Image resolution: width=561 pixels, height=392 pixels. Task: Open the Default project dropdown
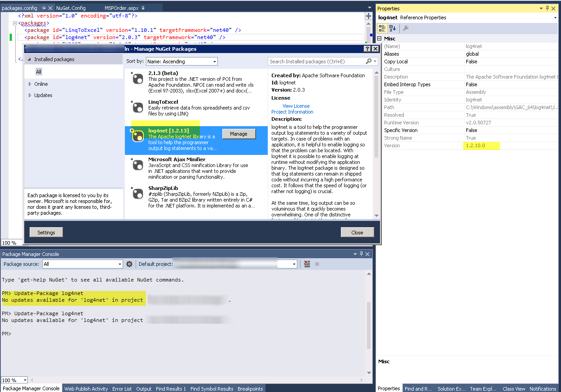pyautogui.click(x=294, y=264)
